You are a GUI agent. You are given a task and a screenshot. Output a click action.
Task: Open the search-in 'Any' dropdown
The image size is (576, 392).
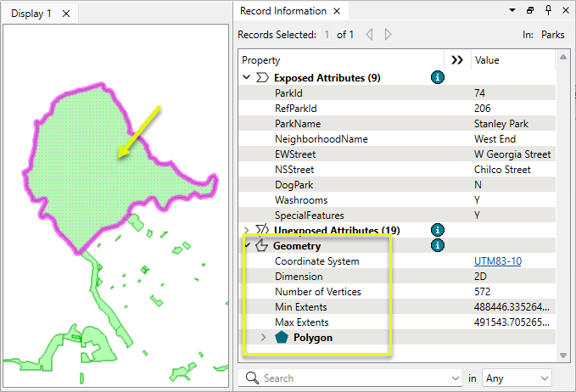point(517,378)
